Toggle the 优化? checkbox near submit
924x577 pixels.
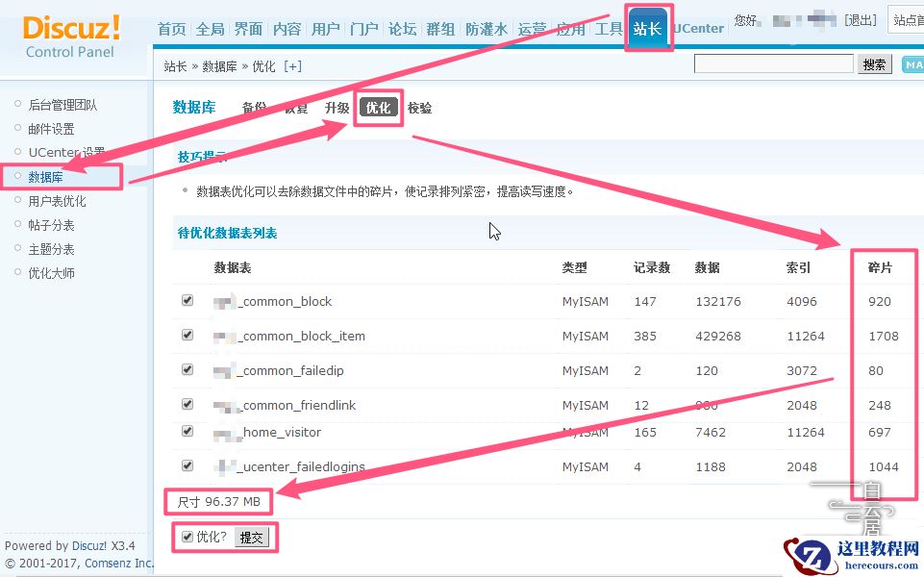coord(188,538)
